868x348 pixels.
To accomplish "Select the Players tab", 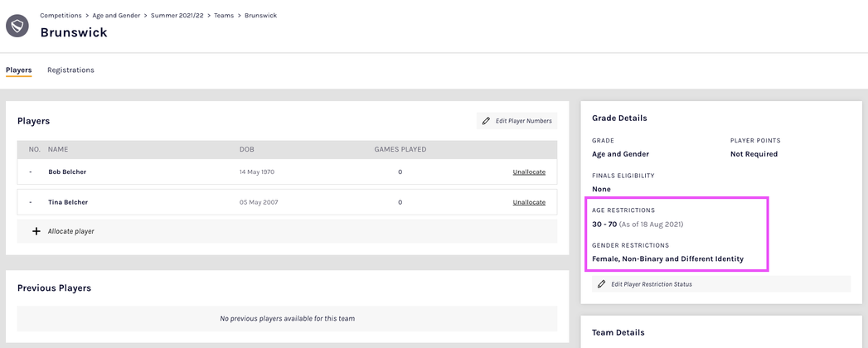I will point(18,70).
